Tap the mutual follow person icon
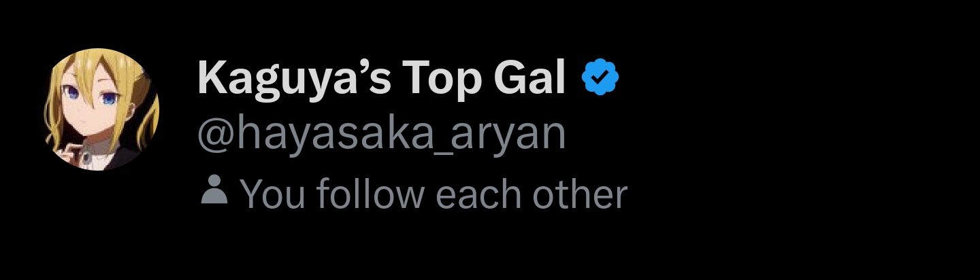The image size is (980, 280). pyautogui.click(x=215, y=190)
